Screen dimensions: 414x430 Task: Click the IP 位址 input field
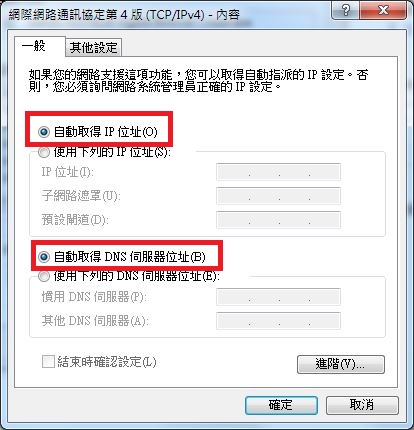[x=278, y=172]
